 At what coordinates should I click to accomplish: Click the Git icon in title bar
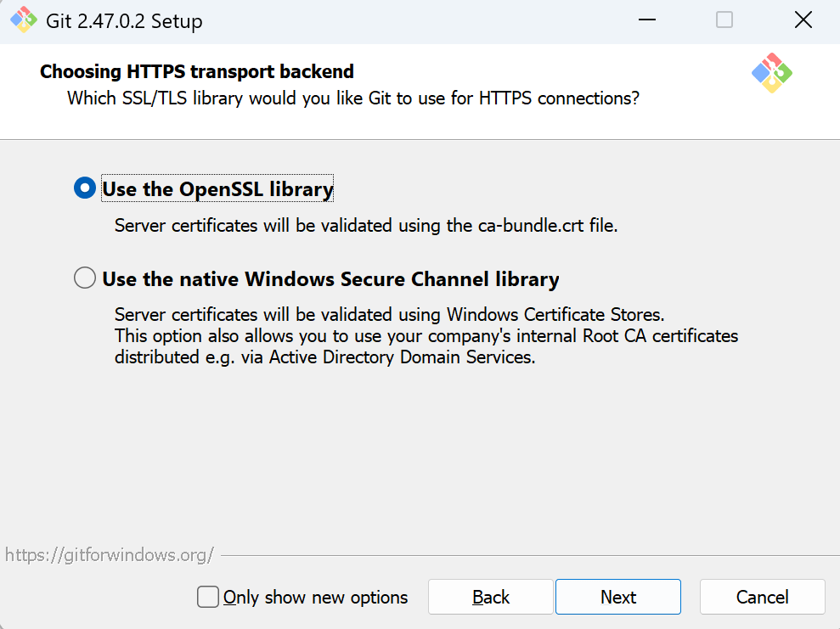[x=22, y=20]
